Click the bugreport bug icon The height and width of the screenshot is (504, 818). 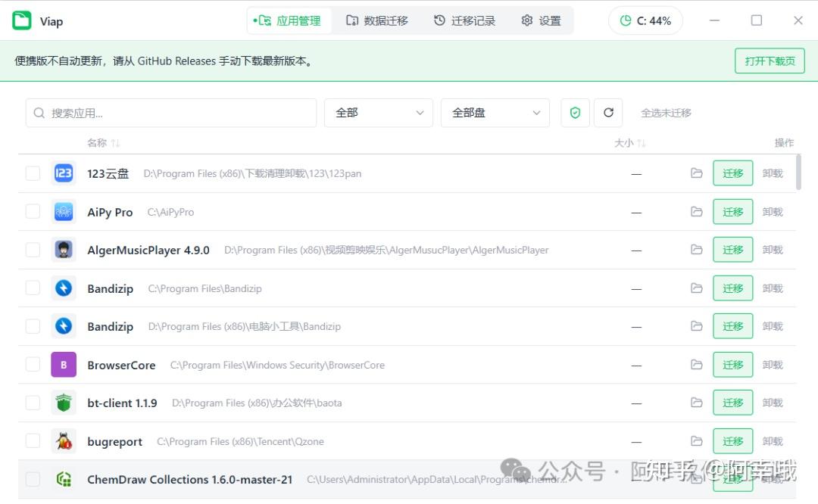(64, 441)
